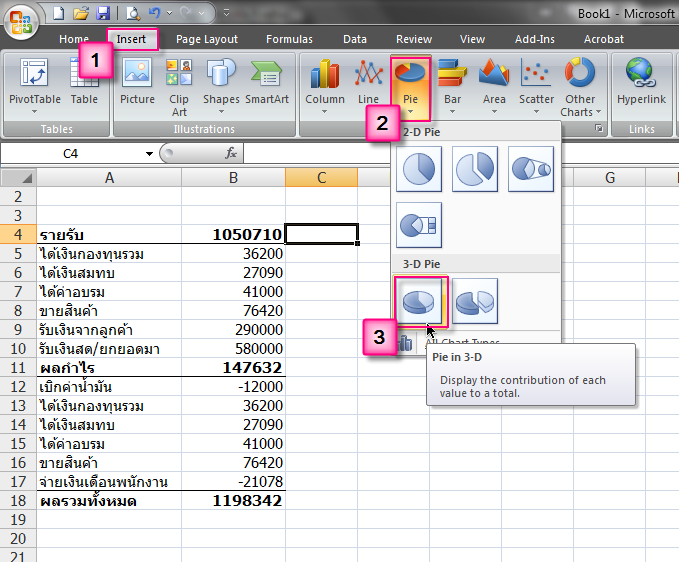Click the Redo arrow icon
This screenshot has height=562, width=679.
click(x=186, y=13)
